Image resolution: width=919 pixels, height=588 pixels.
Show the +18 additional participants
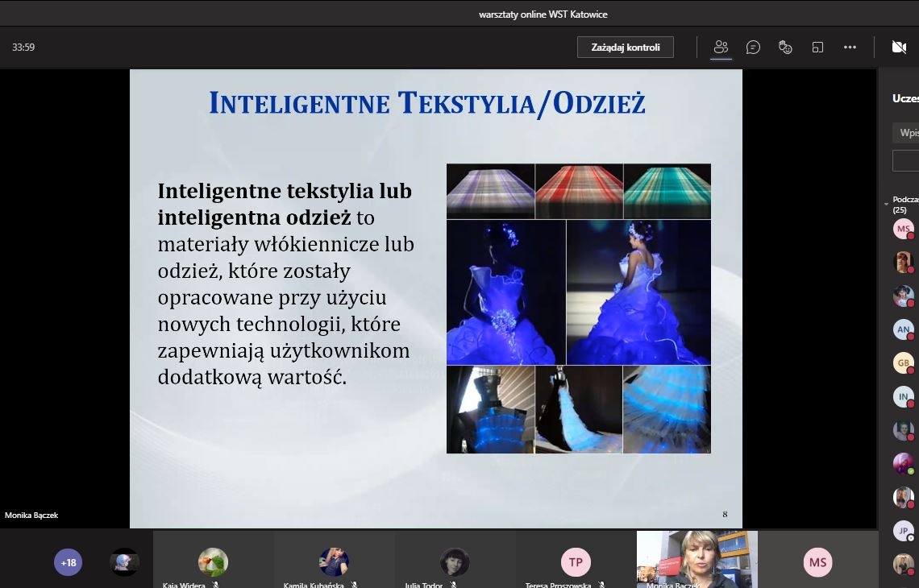[68, 562]
